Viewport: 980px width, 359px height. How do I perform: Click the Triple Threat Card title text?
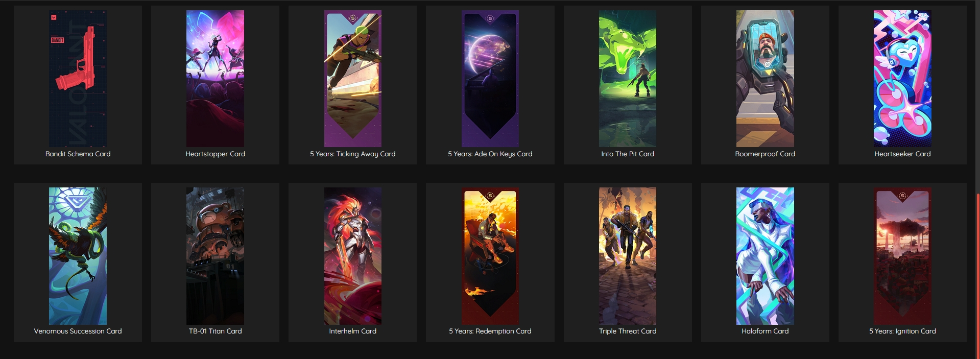click(x=628, y=331)
